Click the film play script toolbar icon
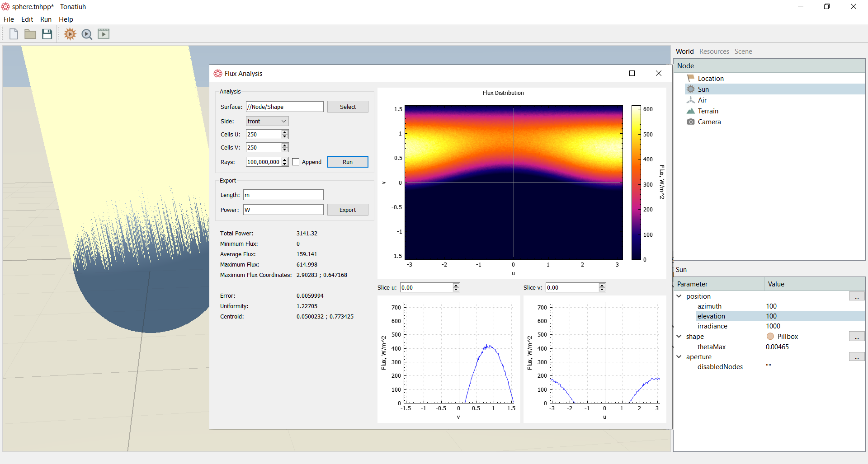This screenshot has height=464, width=868. pyautogui.click(x=104, y=34)
